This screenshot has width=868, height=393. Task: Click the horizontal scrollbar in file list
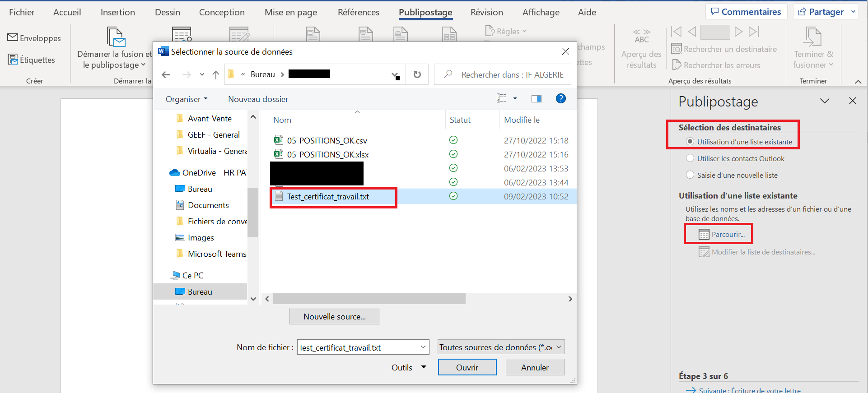tap(369, 299)
